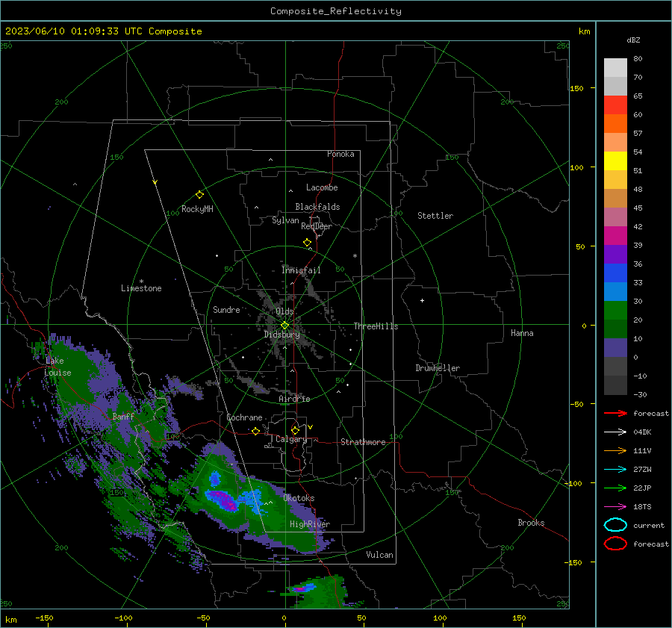Click the dBZ legend heading
Screen dimensions: 672x628
click(633, 40)
